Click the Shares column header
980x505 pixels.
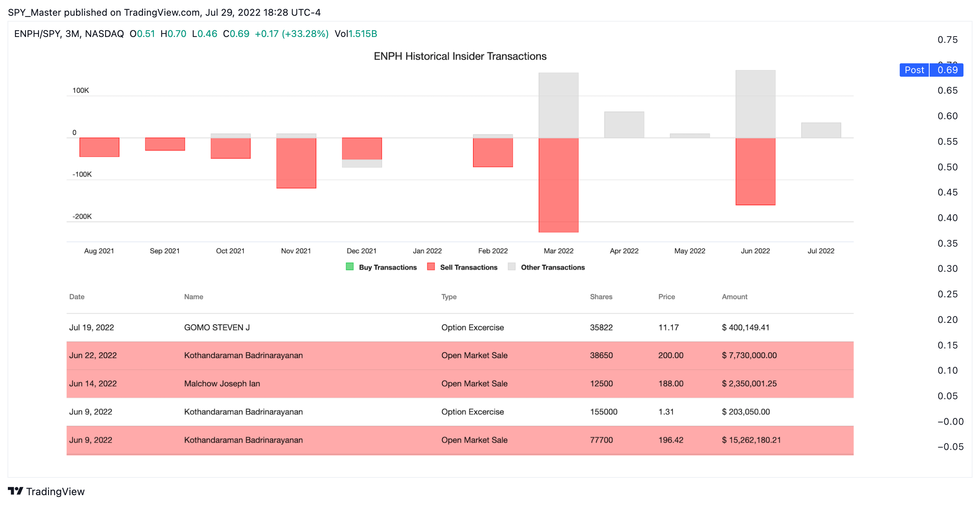[x=601, y=297]
